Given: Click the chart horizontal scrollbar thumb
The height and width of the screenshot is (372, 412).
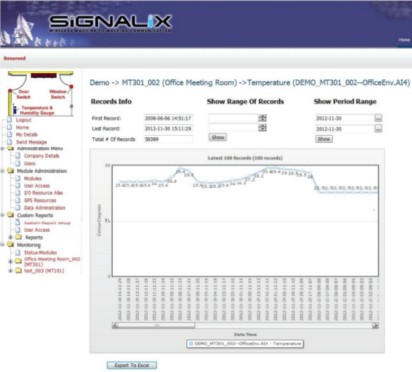Looking at the screenshot, I should 157,325.
